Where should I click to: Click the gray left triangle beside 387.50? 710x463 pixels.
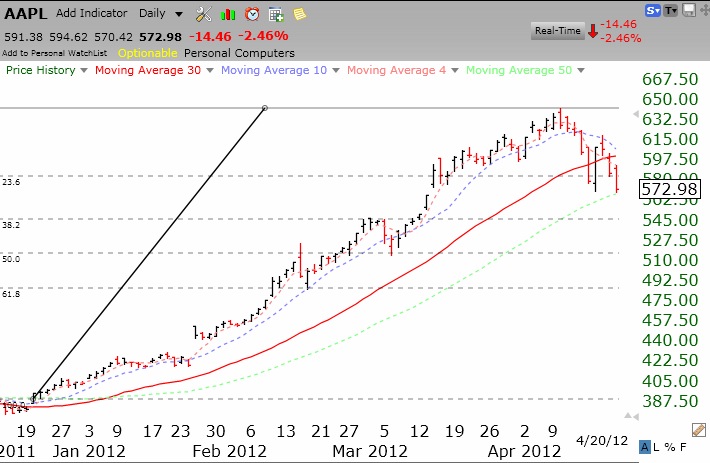(636, 416)
